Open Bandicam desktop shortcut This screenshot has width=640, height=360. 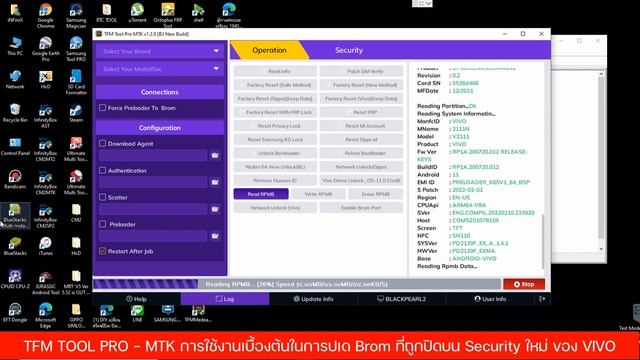click(x=15, y=180)
